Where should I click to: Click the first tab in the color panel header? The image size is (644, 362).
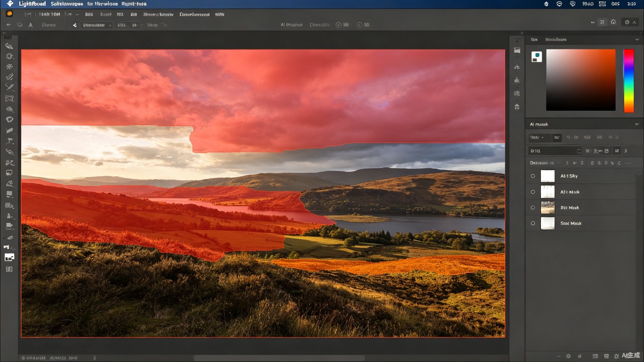(x=534, y=40)
